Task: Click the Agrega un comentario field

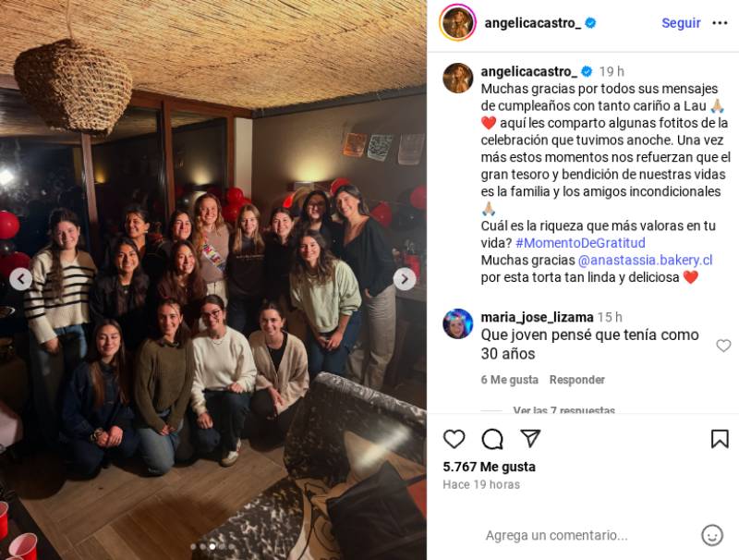Action: coord(557,535)
